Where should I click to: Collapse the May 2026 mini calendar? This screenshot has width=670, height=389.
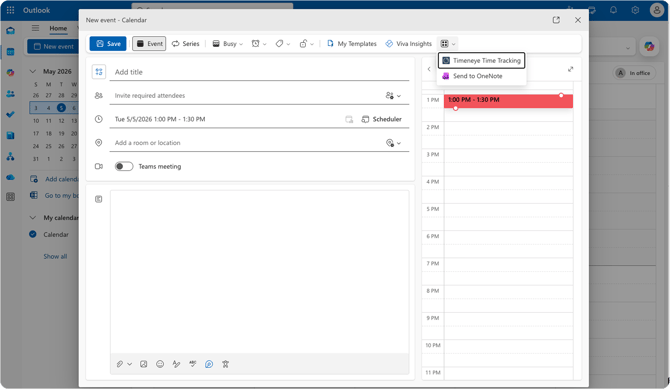pos(32,71)
